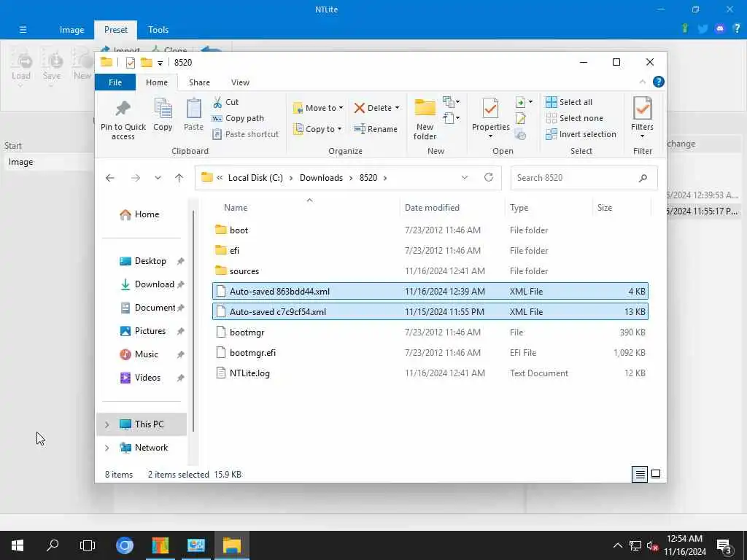The width and height of the screenshot is (747, 560).
Task: Open NTLite Tools tab
Action: click(x=158, y=30)
